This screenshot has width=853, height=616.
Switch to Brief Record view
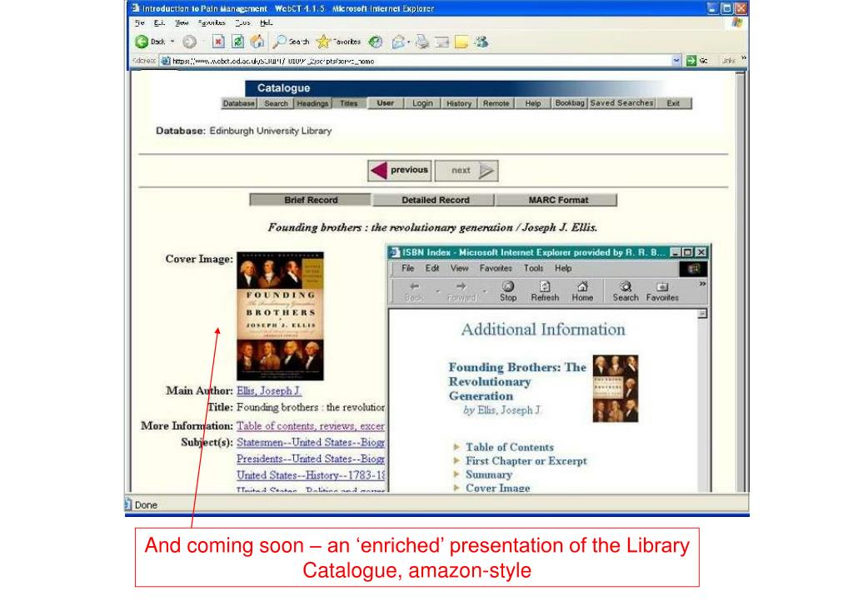point(310,200)
